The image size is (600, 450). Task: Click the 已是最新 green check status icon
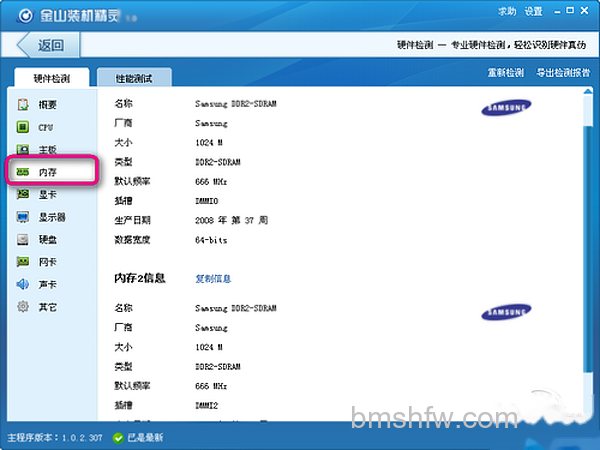coord(118,438)
